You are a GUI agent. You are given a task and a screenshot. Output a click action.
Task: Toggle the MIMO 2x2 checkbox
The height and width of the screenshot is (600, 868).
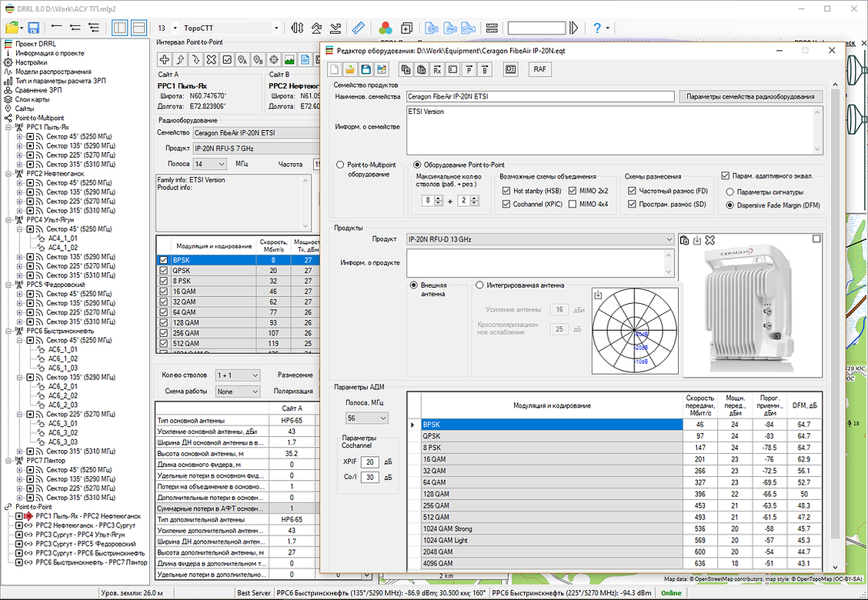tap(573, 191)
